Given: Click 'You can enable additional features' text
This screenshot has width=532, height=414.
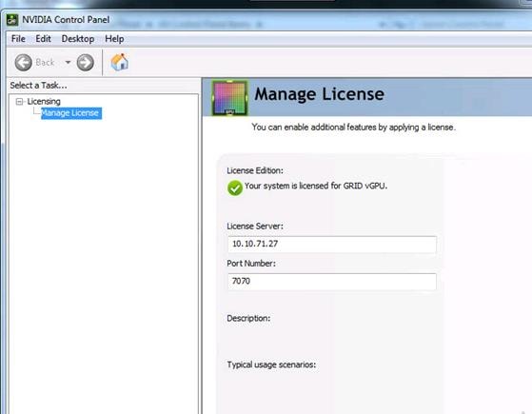Looking at the screenshot, I should (x=353, y=128).
